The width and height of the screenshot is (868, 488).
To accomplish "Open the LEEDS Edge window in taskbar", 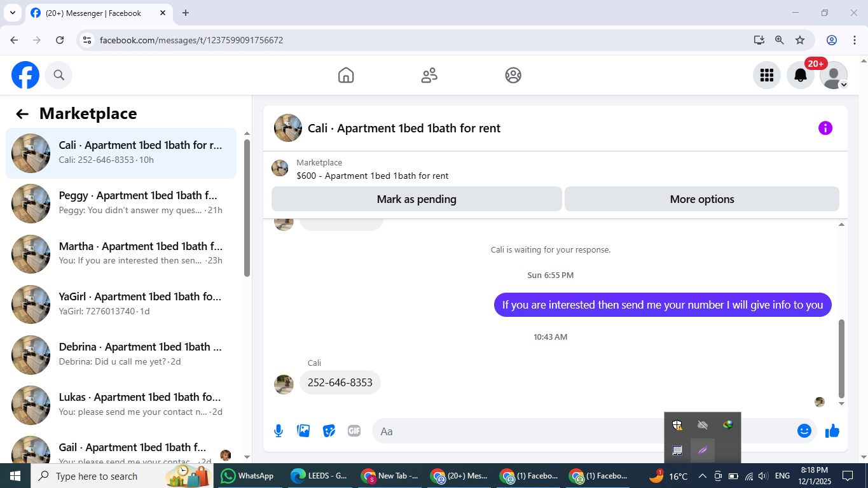I will [x=319, y=476].
